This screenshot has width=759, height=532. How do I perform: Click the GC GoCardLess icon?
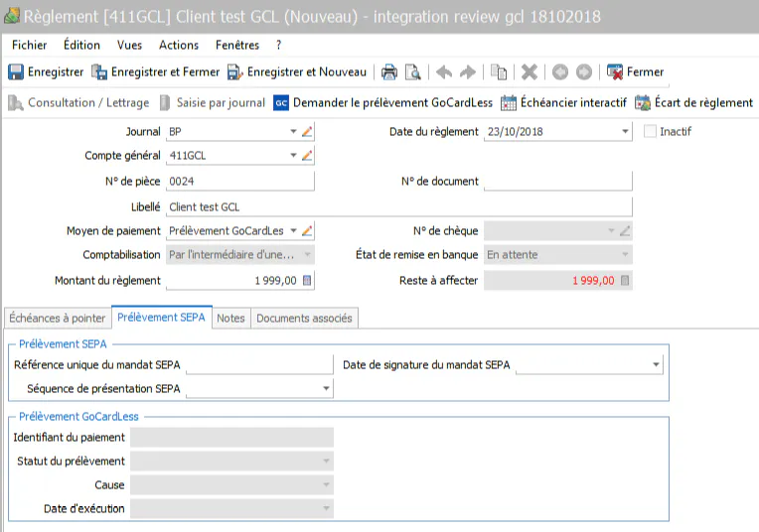tap(281, 103)
